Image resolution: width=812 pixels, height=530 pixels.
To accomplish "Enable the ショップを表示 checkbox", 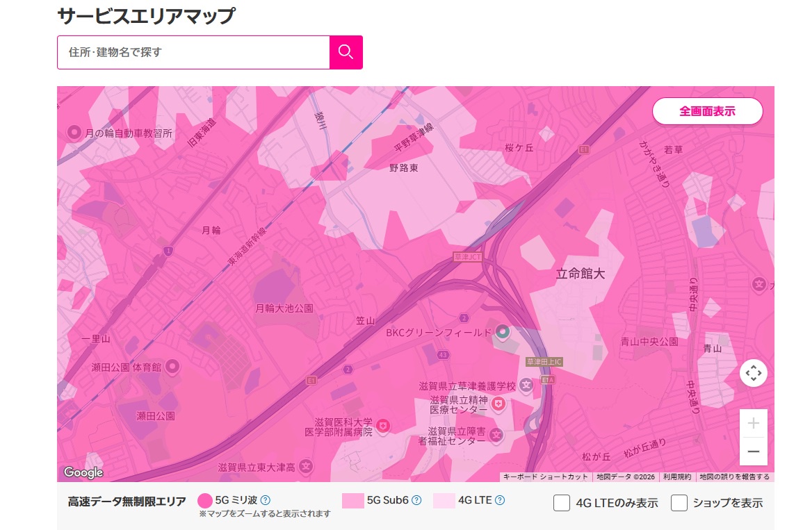I will click(679, 503).
